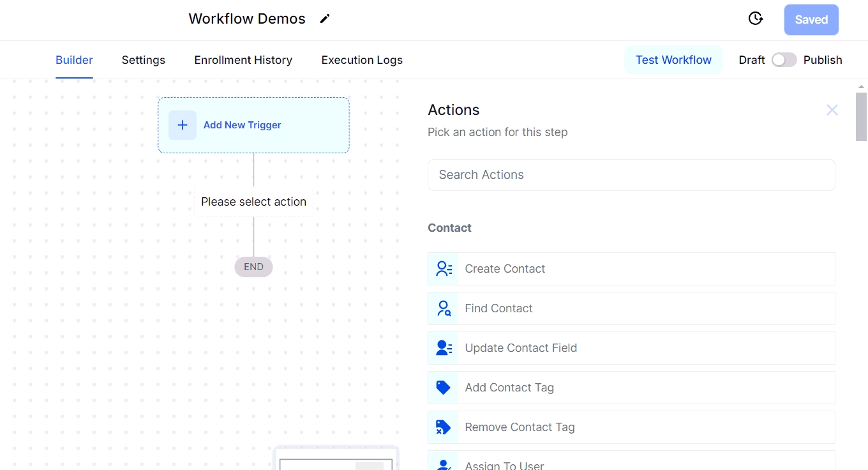Click the Please select action node
Image resolution: width=868 pixels, height=470 pixels.
[x=253, y=202]
